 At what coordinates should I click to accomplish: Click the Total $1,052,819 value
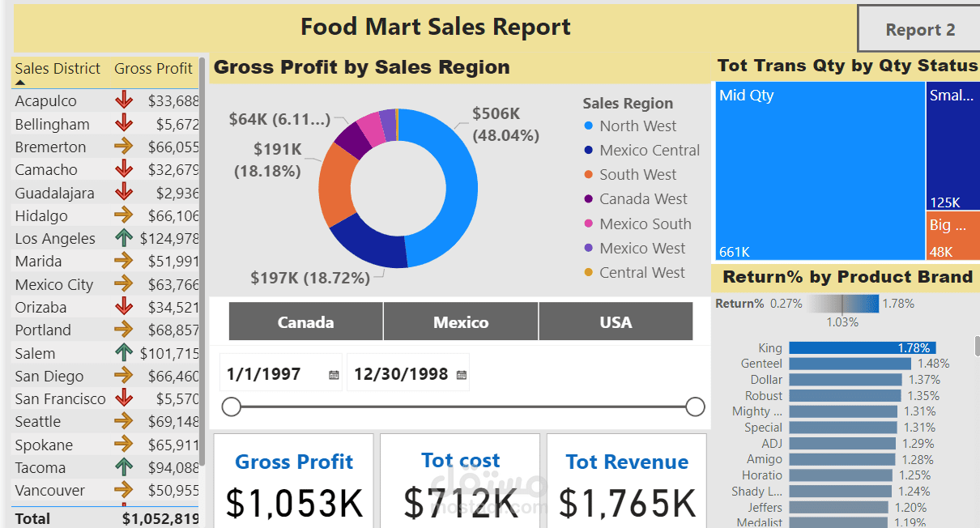click(160, 518)
